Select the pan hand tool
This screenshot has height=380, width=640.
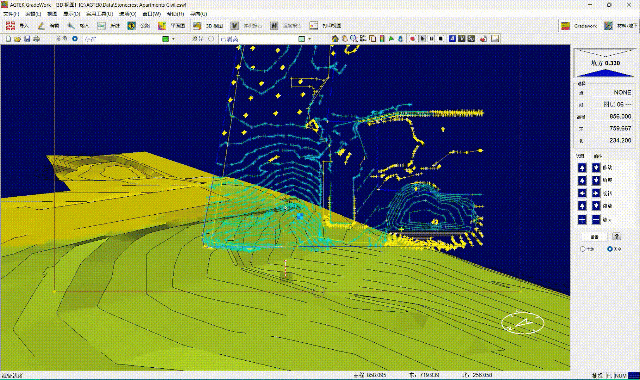click(344, 39)
